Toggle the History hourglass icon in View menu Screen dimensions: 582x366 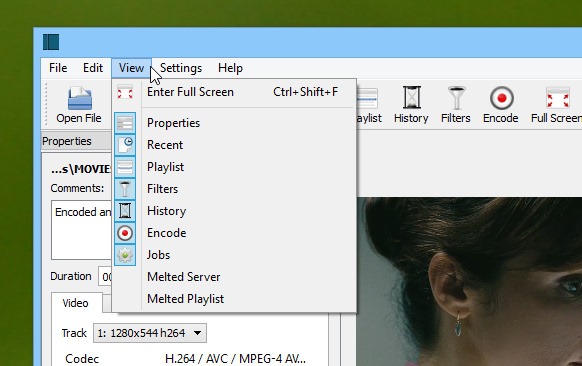click(x=125, y=211)
